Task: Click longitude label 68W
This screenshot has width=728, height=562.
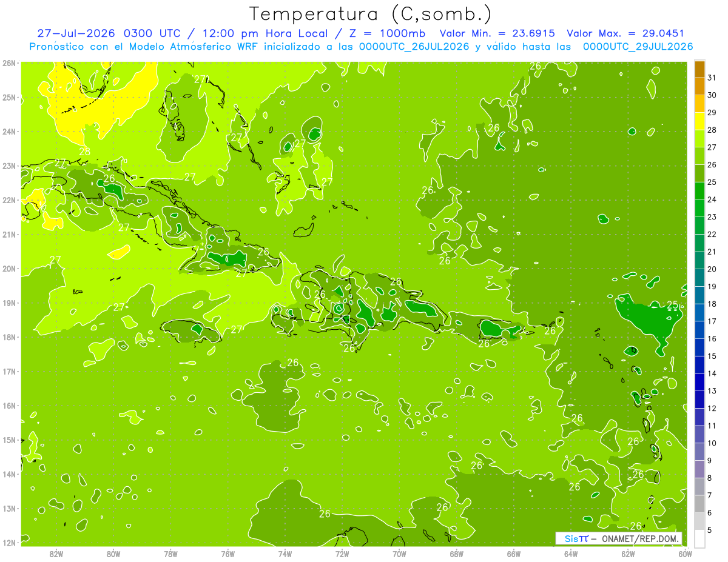Action: [457, 553]
